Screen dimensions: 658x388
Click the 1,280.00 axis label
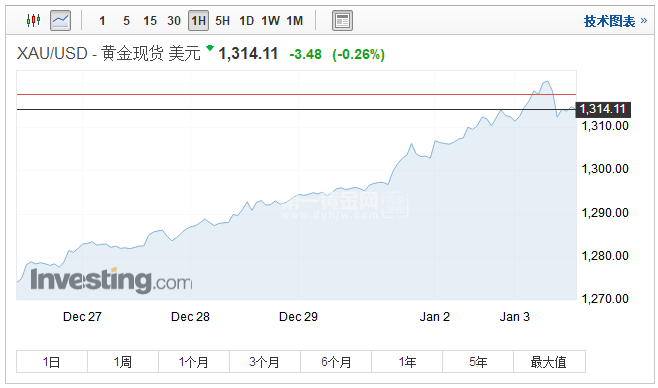[x=605, y=255]
